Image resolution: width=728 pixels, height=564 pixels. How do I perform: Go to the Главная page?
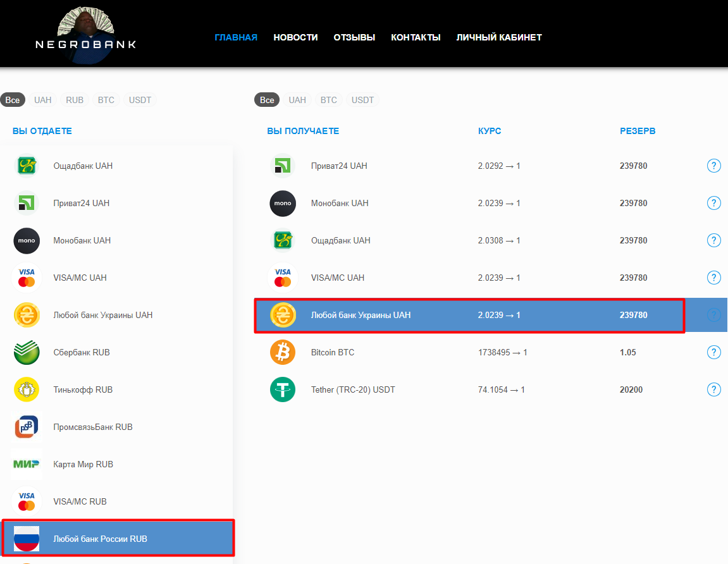236,37
